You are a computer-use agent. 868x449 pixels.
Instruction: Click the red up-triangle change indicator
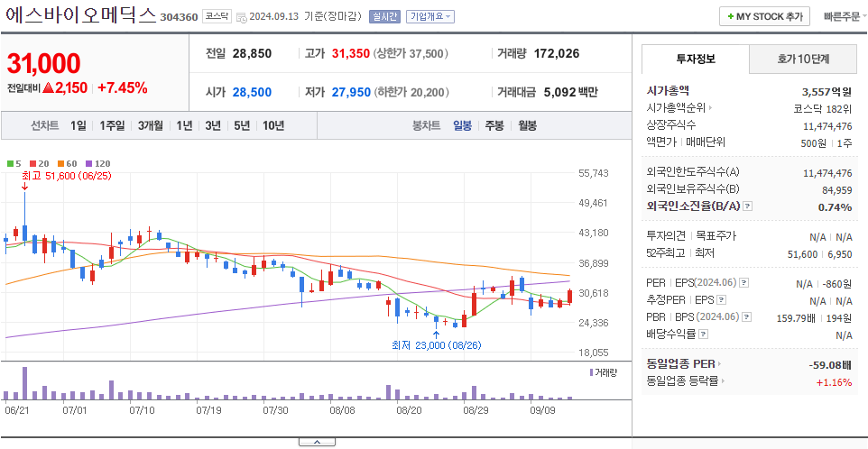coord(48,87)
